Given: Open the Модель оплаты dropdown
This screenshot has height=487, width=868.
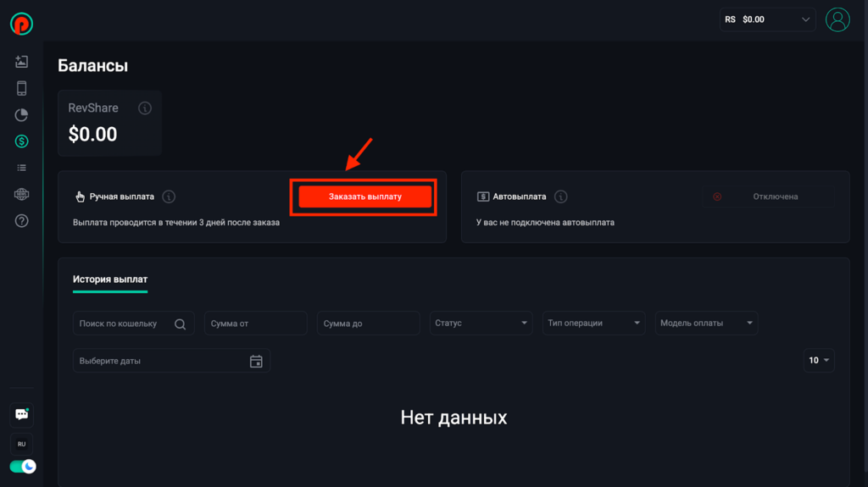Looking at the screenshot, I should [x=706, y=324].
